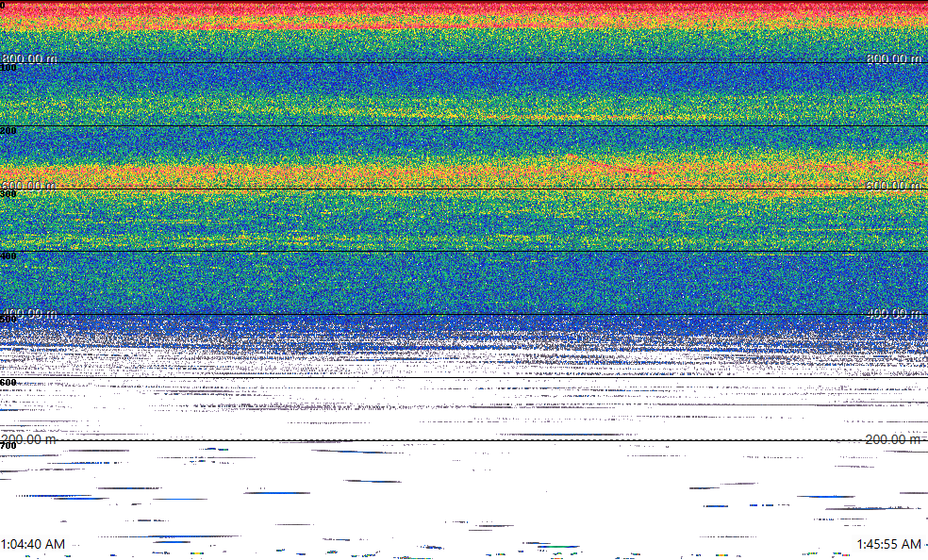Viewport: 928px width, 560px height.
Task: Click the 600.00 m label above bold 300
Action: 28,186
